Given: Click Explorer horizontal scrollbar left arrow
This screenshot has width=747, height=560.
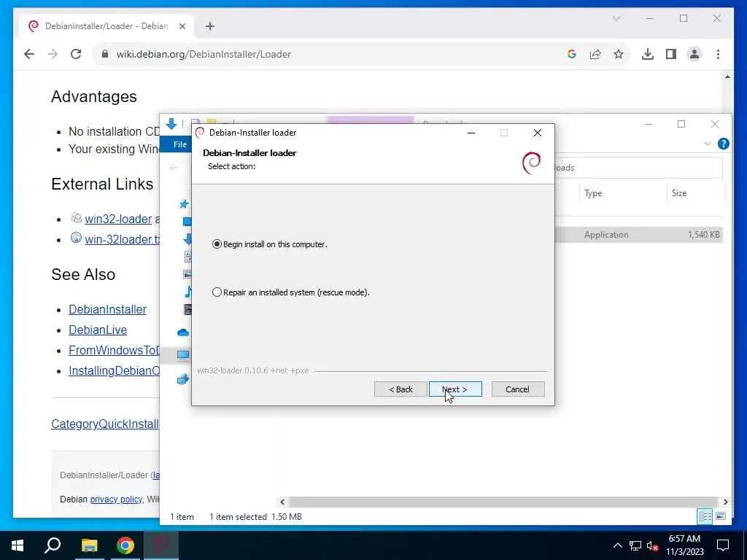Looking at the screenshot, I should pyautogui.click(x=282, y=502).
